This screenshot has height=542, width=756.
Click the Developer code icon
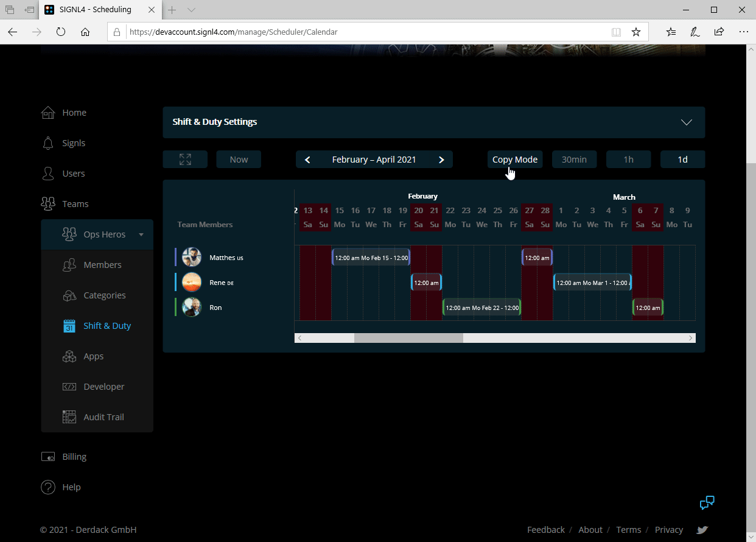click(x=69, y=387)
